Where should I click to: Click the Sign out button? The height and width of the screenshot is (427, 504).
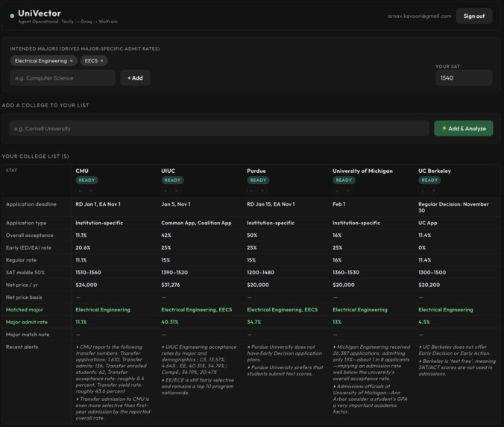[x=473, y=16]
